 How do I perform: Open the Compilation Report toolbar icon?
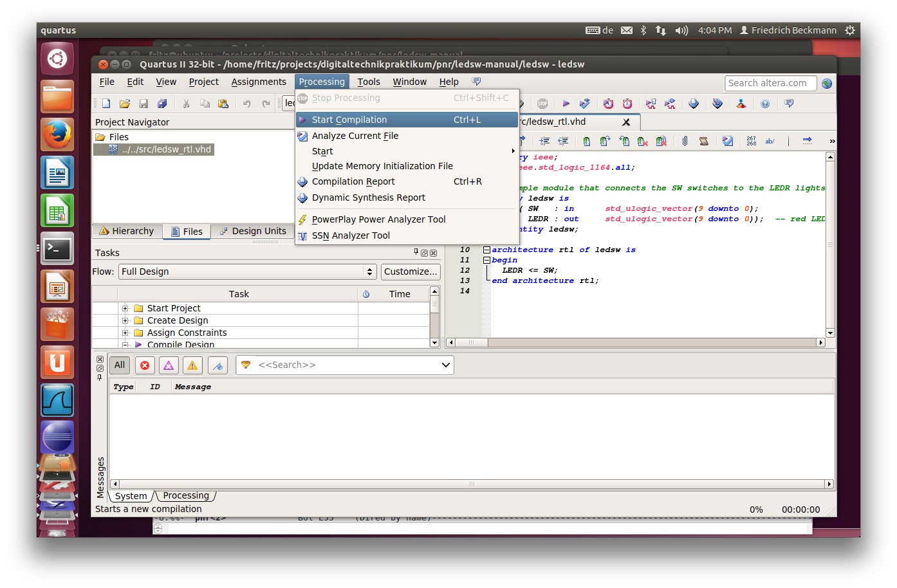(x=694, y=104)
